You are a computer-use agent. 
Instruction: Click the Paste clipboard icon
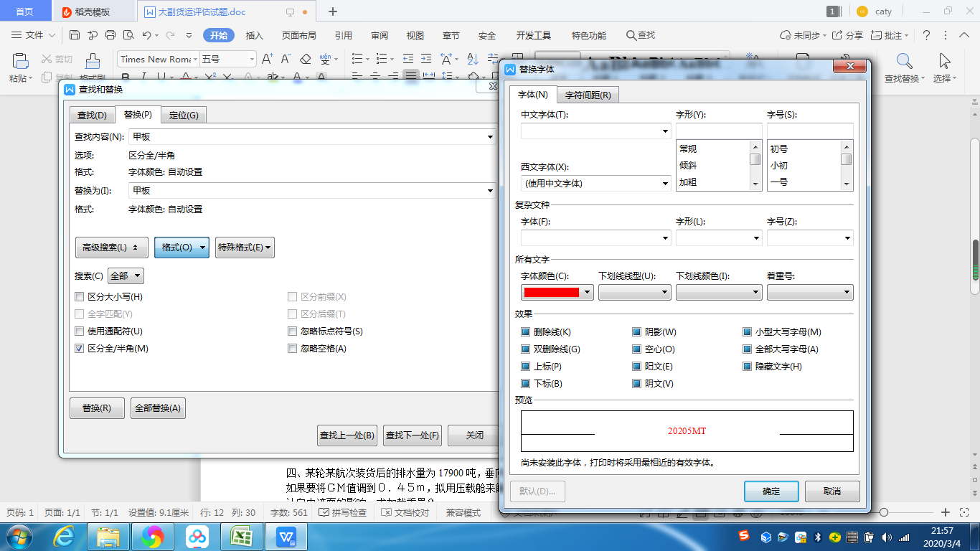20,60
